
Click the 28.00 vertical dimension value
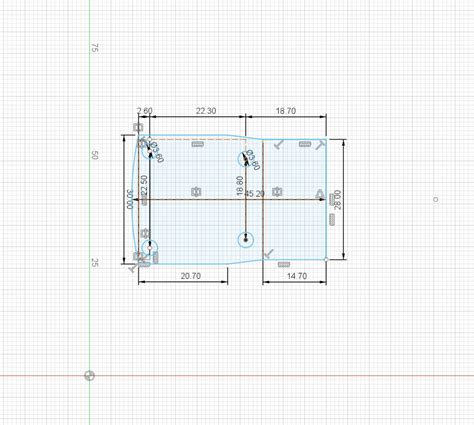(338, 199)
